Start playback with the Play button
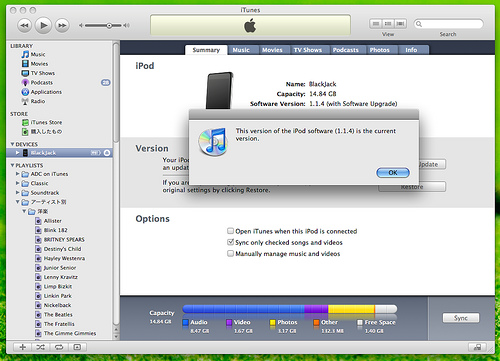This screenshot has height=361, width=500. (x=43, y=25)
